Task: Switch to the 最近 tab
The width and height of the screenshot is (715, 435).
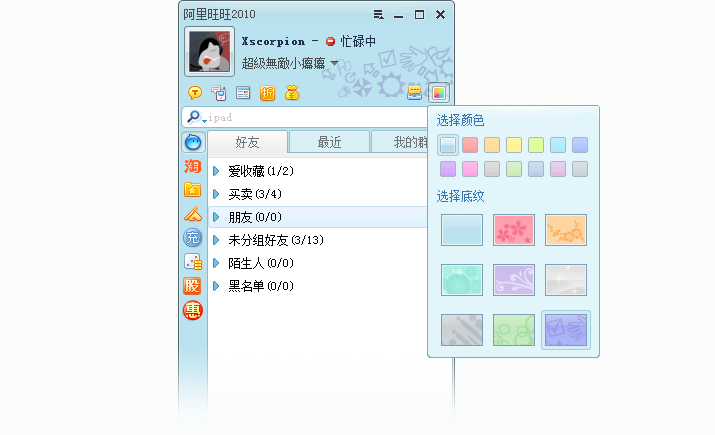Action: tap(329, 142)
